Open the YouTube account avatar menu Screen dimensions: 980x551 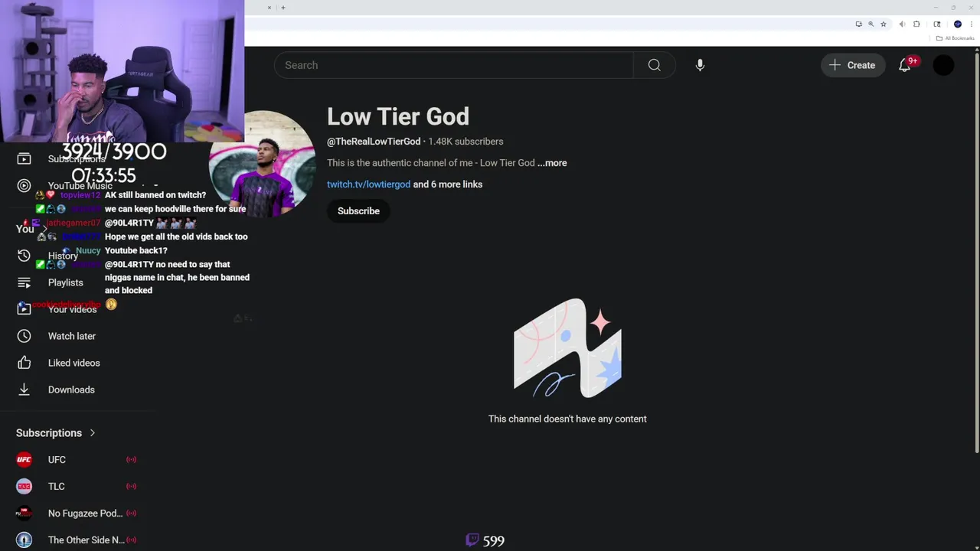coord(944,65)
